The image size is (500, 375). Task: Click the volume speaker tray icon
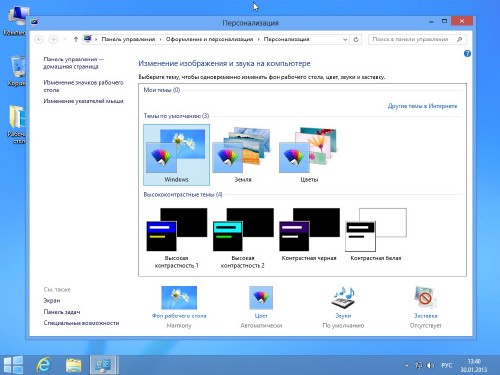point(430,366)
